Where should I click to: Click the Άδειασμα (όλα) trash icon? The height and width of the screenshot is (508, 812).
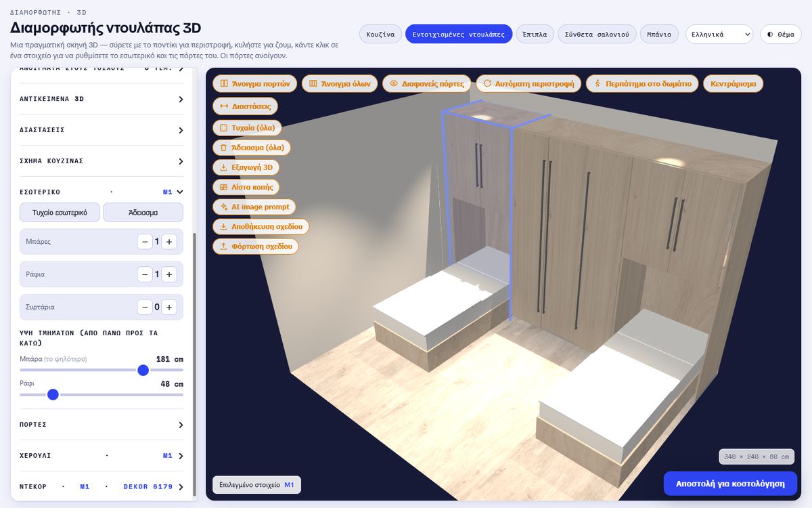(x=224, y=147)
